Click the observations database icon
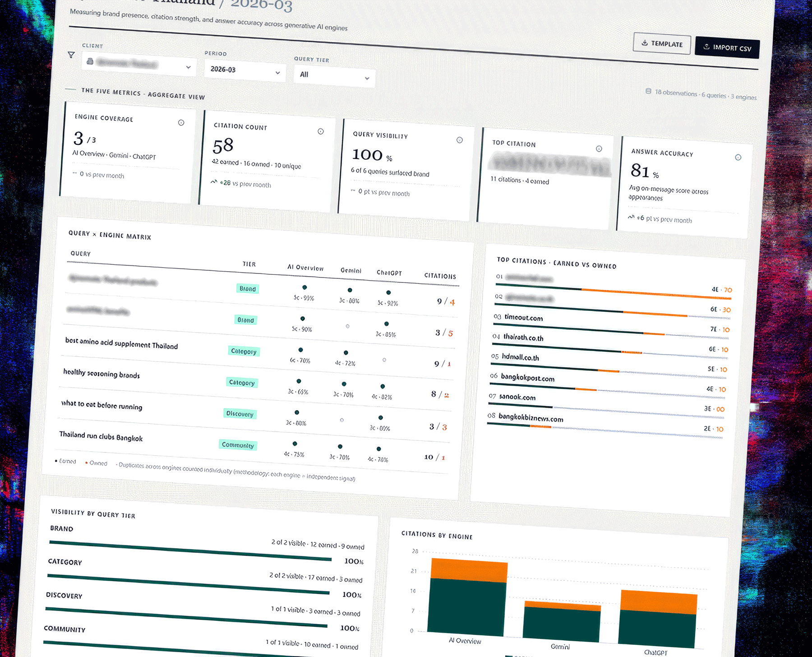This screenshot has height=657, width=812. [x=648, y=91]
